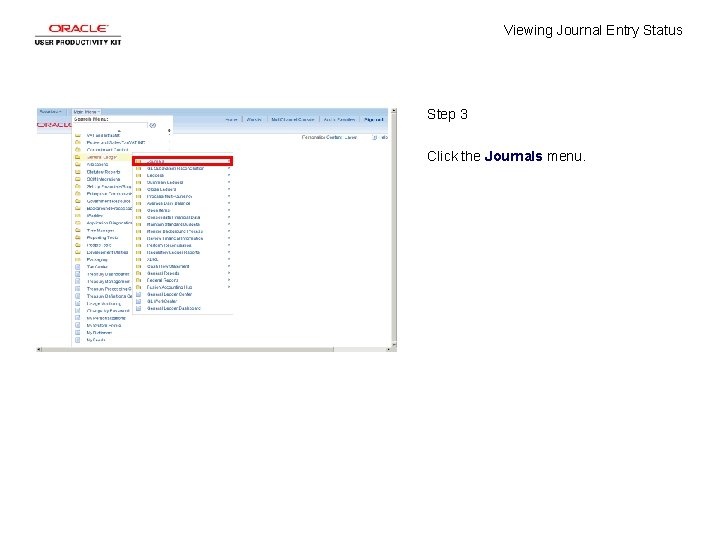Click the Search Menu go icon
Screen dimensions: 720x540
153,125
